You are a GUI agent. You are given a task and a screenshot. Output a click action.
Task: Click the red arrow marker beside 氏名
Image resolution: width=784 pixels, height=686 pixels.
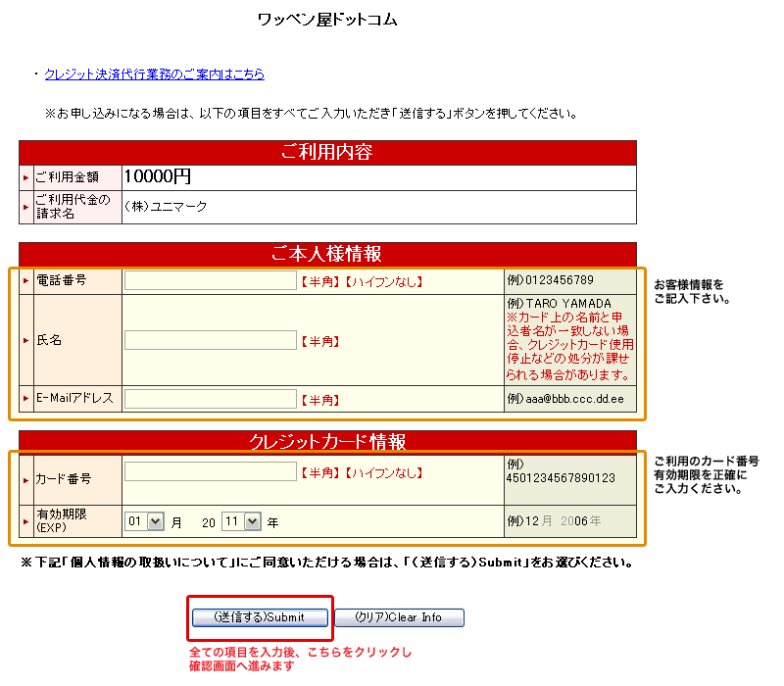(26, 340)
